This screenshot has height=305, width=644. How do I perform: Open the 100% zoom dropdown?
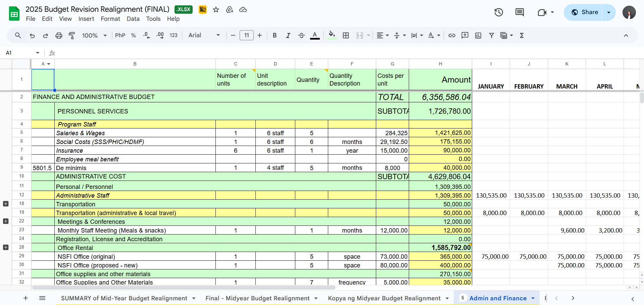[94, 36]
